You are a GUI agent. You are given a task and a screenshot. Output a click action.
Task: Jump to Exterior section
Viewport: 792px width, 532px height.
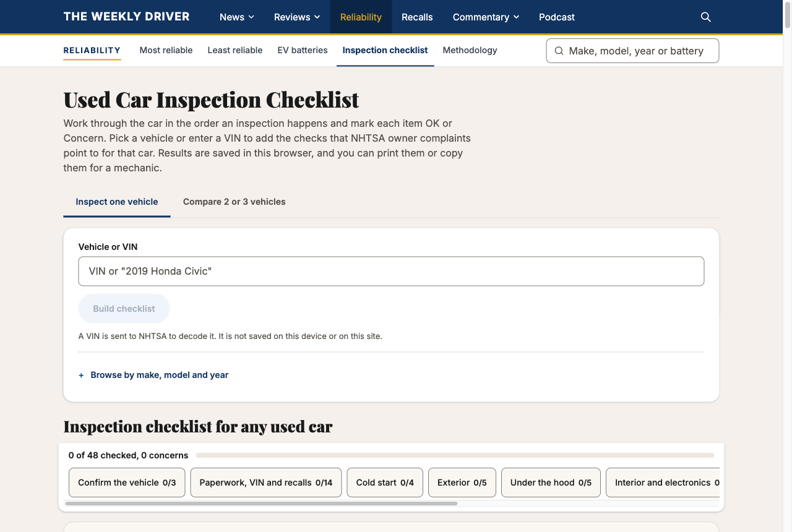[x=462, y=483]
